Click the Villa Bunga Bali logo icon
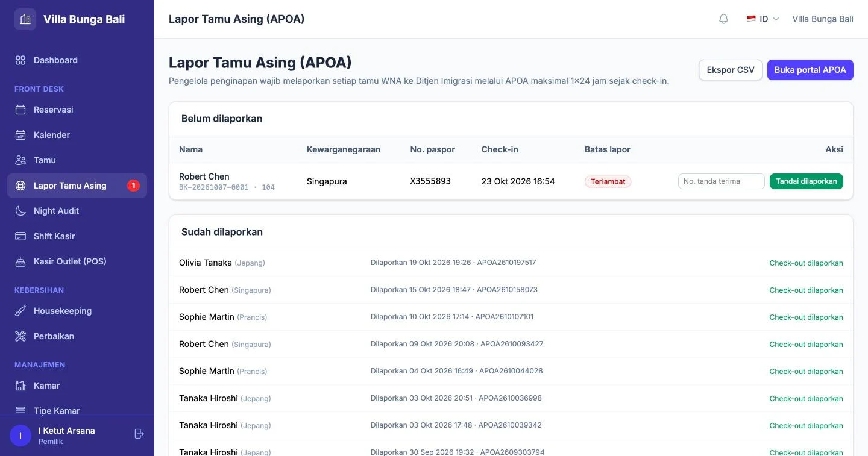Image resolution: width=868 pixels, height=456 pixels. coord(25,19)
